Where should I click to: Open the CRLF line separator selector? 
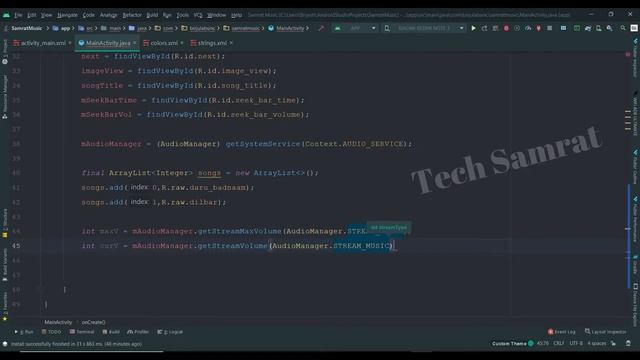coord(558,344)
